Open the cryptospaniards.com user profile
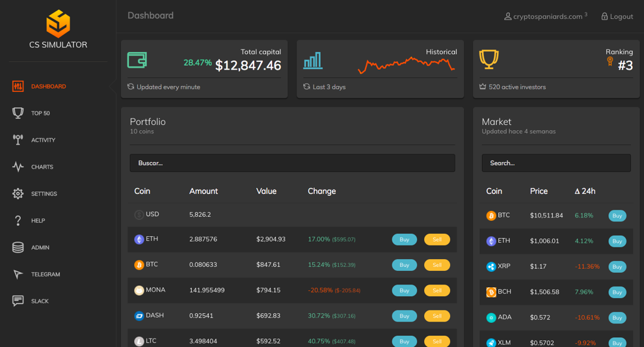Viewport: 644px width, 347px height. tap(545, 16)
